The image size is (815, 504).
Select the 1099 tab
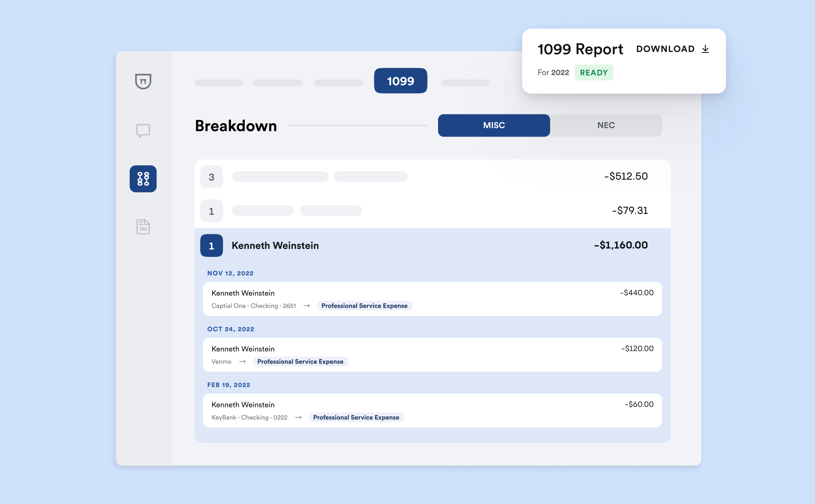400,81
